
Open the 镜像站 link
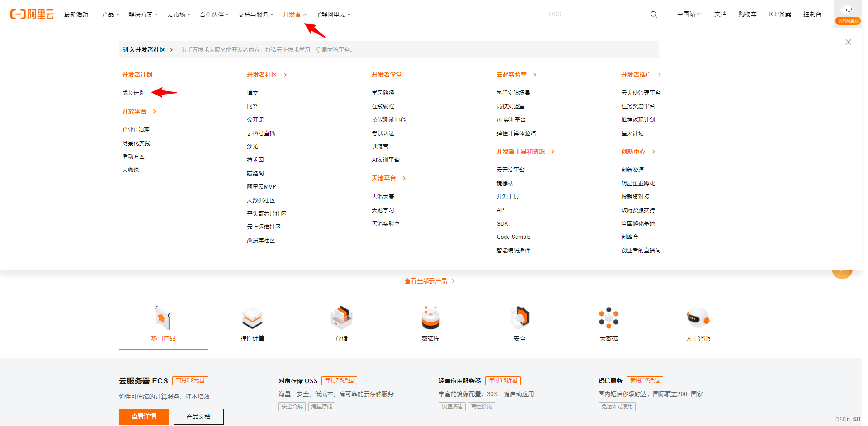[505, 184]
